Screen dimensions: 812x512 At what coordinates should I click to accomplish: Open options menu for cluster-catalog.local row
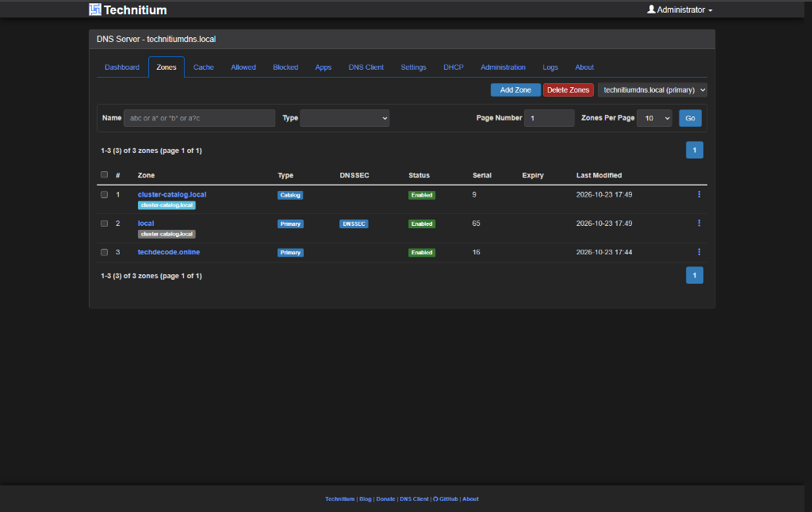tap(699, 195)
